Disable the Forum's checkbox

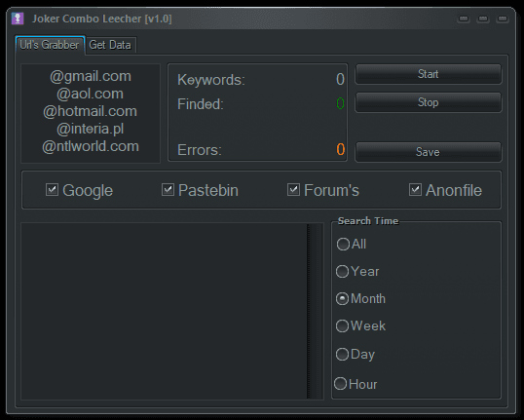pos(293,190)
